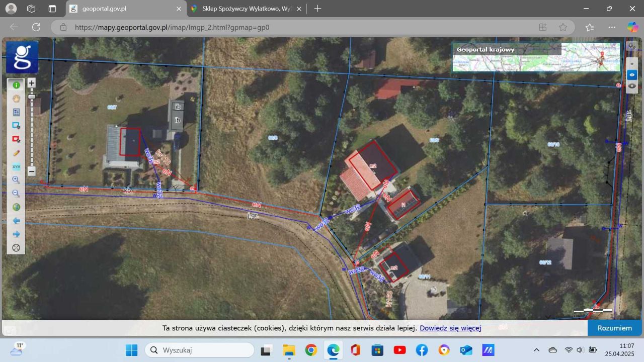The image size is (644, 362).
Task: Show full extent with globe icon
Action: click(16, 207)
